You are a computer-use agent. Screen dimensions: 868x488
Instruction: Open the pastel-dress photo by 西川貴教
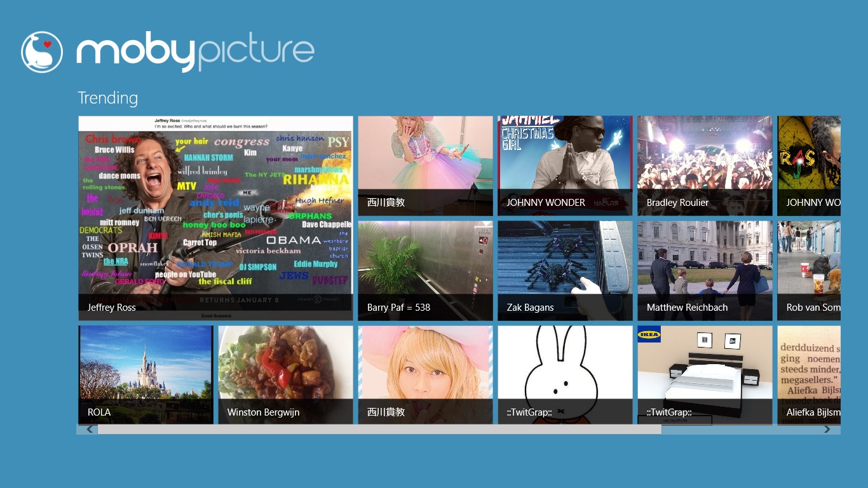pyautogui.click(x=425, y=165)
